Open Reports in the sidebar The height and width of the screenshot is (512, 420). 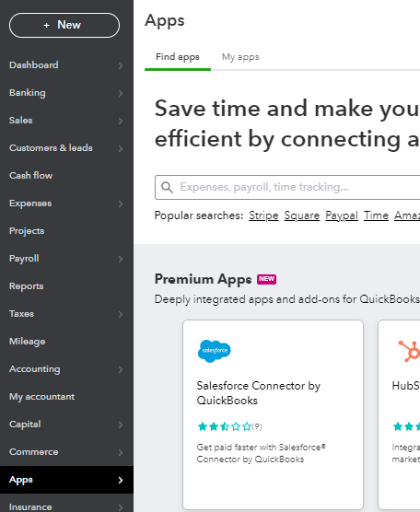tap(27, 286)
